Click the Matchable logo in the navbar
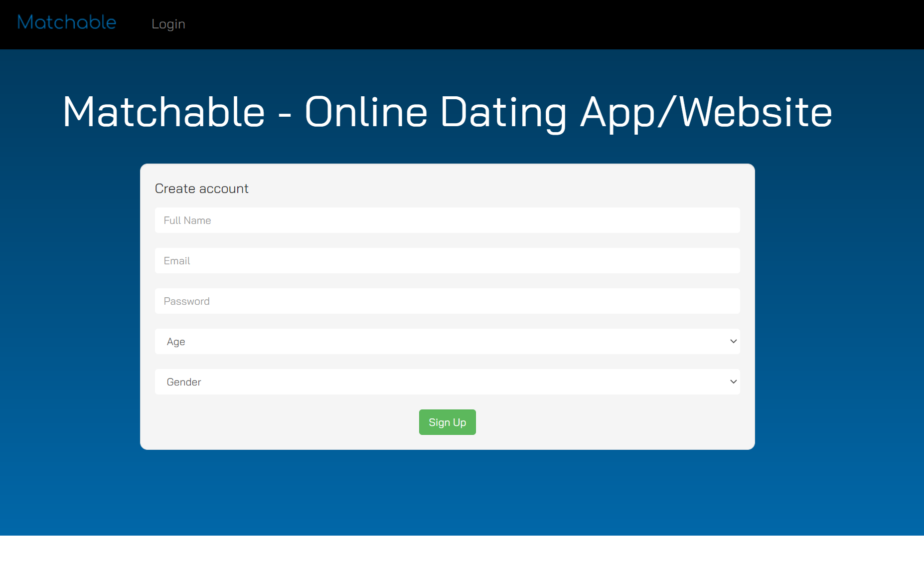The height and width of the screenshot is (582, 924). [x=66, y=22]
